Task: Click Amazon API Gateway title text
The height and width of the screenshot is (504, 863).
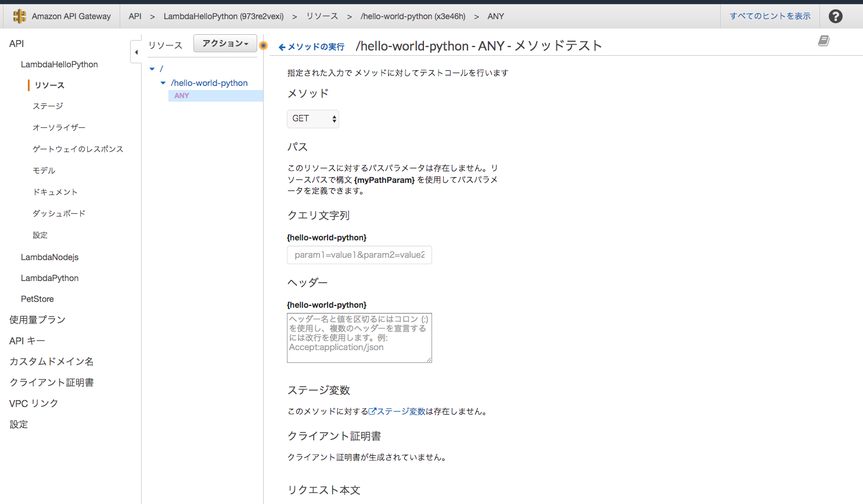Action: point(71,16)
